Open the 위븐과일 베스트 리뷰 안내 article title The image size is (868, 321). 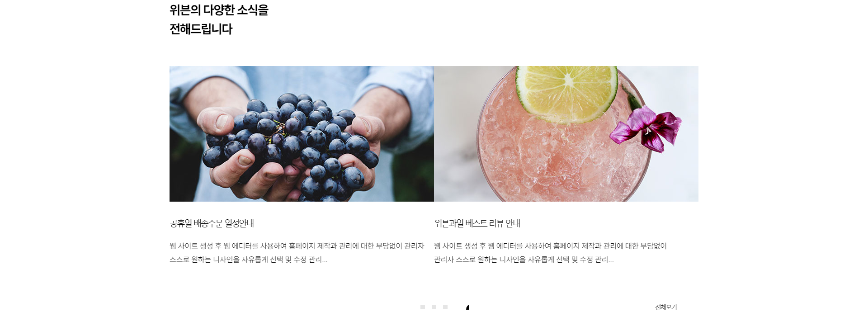tap(477, 223)
